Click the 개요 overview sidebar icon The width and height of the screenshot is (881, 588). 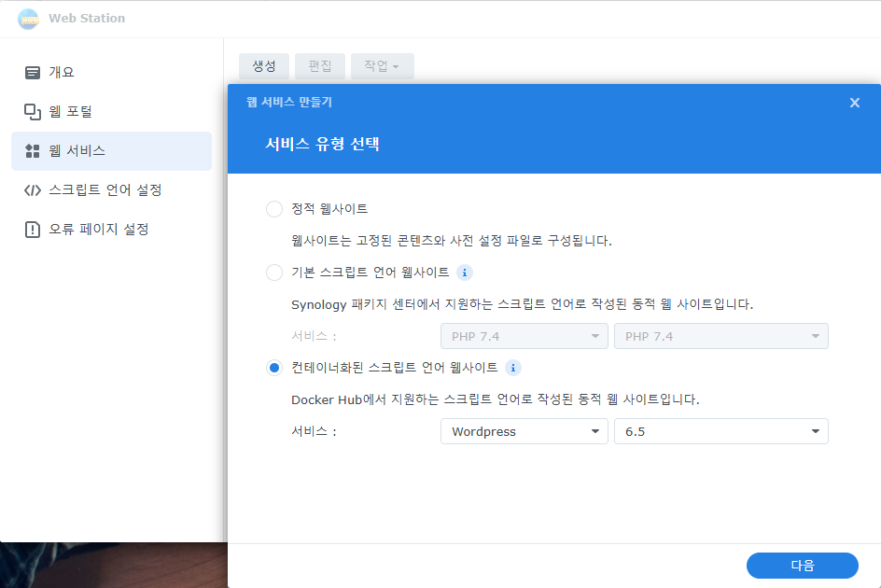(x=33, y=73)
